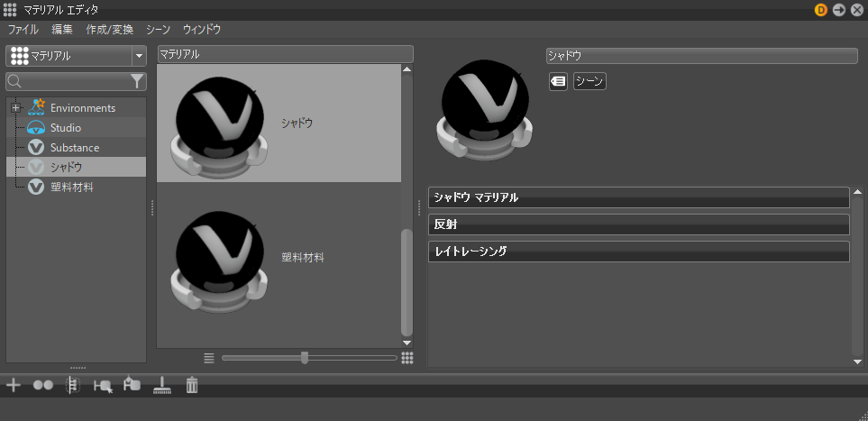Screen dimensions: 868x421
Task: Click the filter funnel icon in search
Action: (137, 81)
